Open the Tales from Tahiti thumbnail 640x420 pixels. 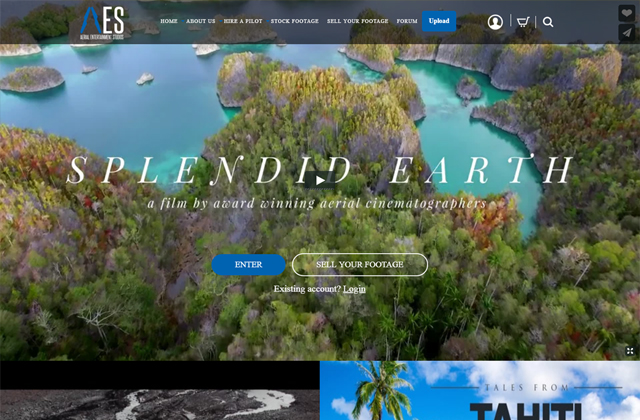point(480,390)
